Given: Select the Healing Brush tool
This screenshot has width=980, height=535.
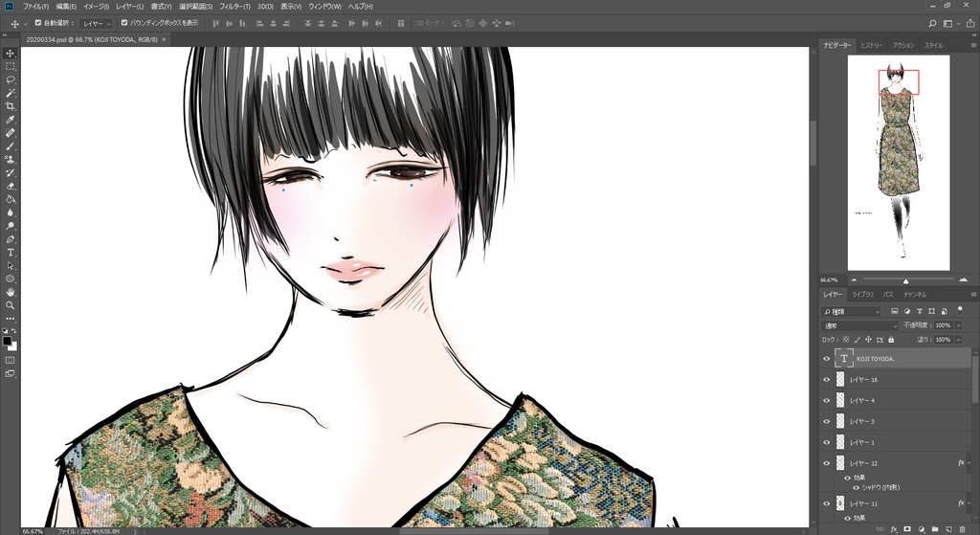Looking at the screenshot, I should 10,133.
